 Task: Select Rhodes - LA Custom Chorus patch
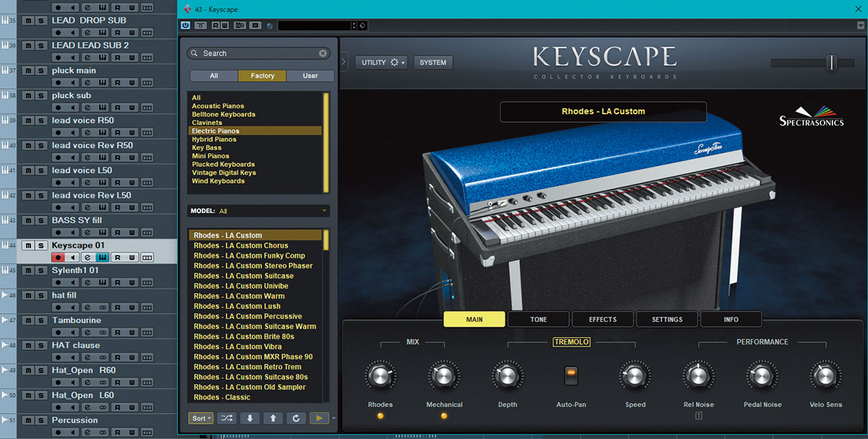[241, 246]
